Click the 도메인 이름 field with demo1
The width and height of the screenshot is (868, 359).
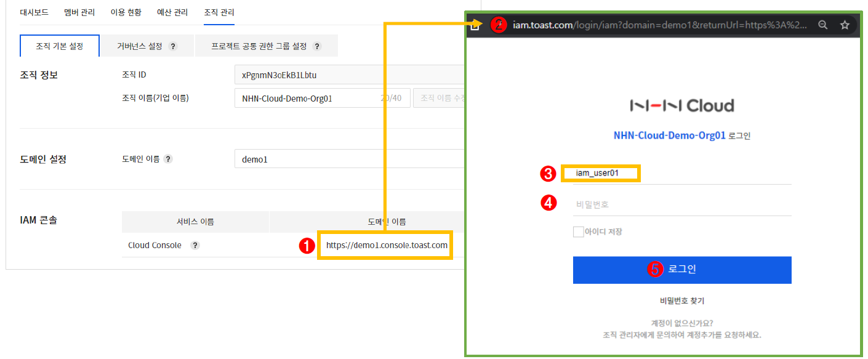pyautogui.click(x=349, y=159)
